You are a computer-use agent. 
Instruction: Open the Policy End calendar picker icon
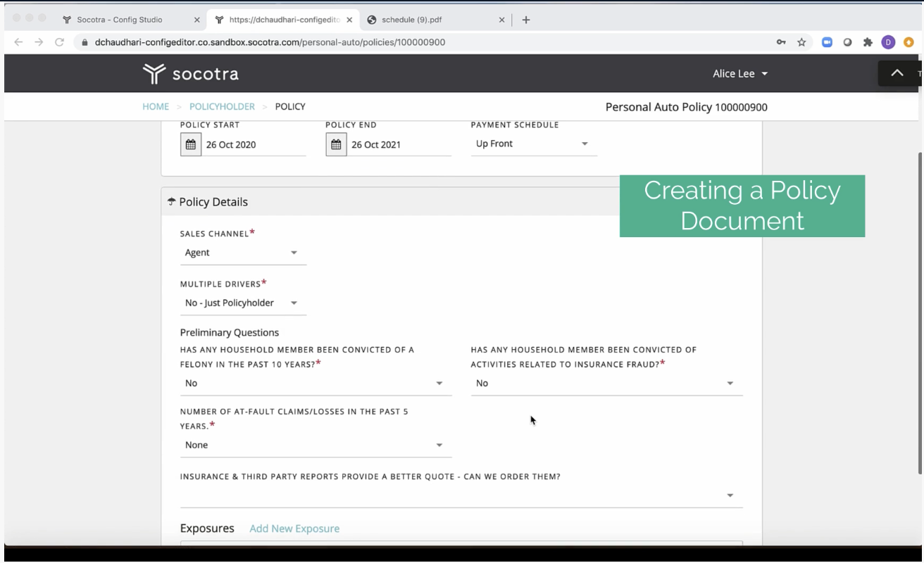[336, 144]
